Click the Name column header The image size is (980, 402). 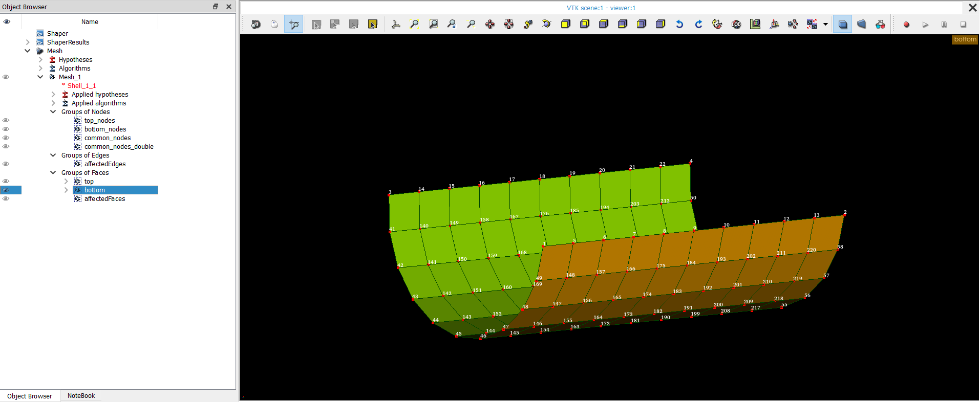pyautogui.click(x=90, y=22)
